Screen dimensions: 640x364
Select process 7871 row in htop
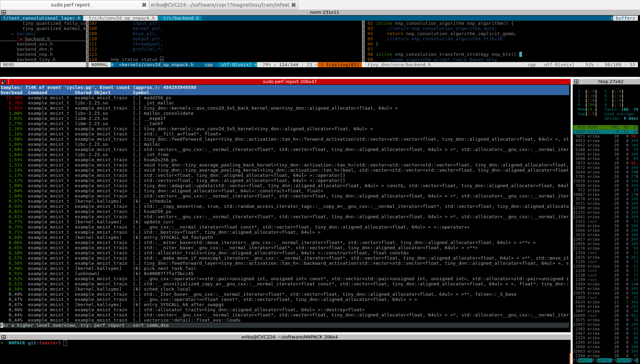point(606,136)
